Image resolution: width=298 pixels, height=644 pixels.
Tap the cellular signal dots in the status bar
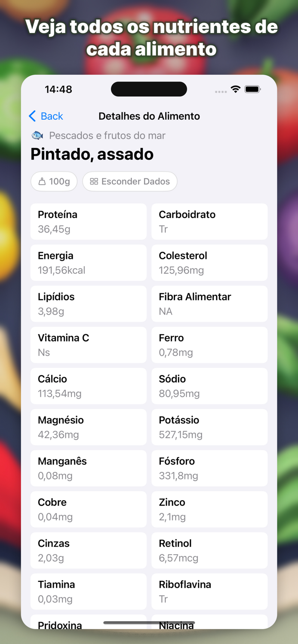221,91
